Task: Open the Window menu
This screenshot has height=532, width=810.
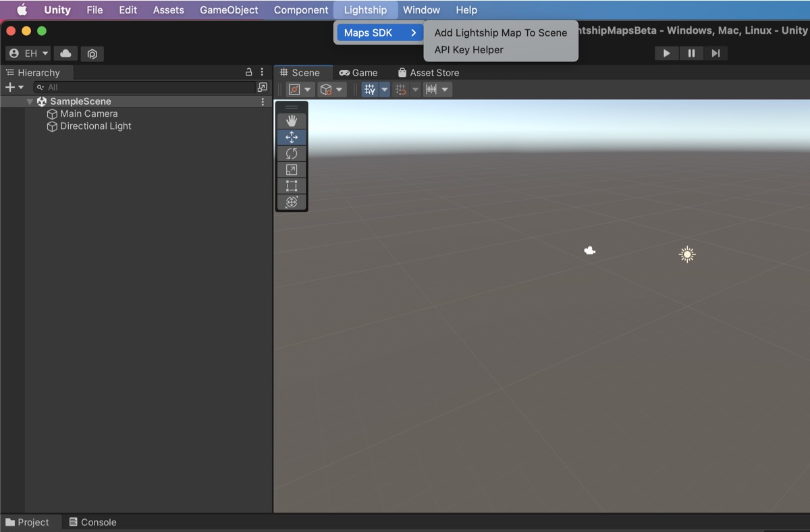Action: [x=421, y=10]
